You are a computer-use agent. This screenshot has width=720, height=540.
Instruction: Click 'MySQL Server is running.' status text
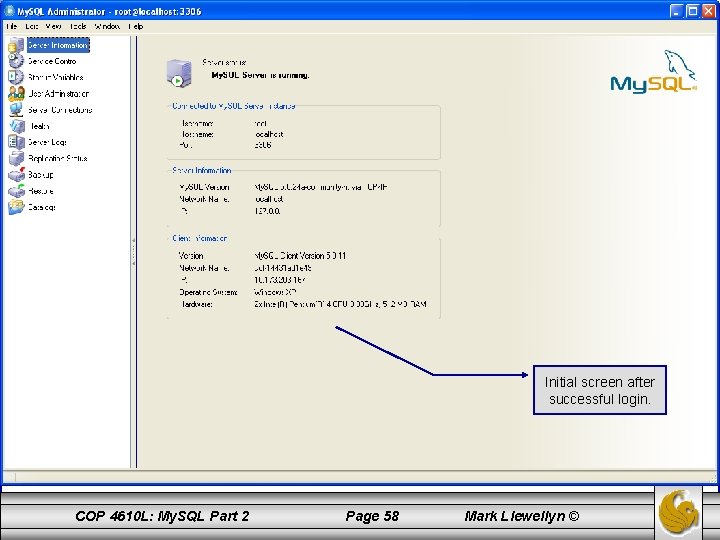pos(260,75)
